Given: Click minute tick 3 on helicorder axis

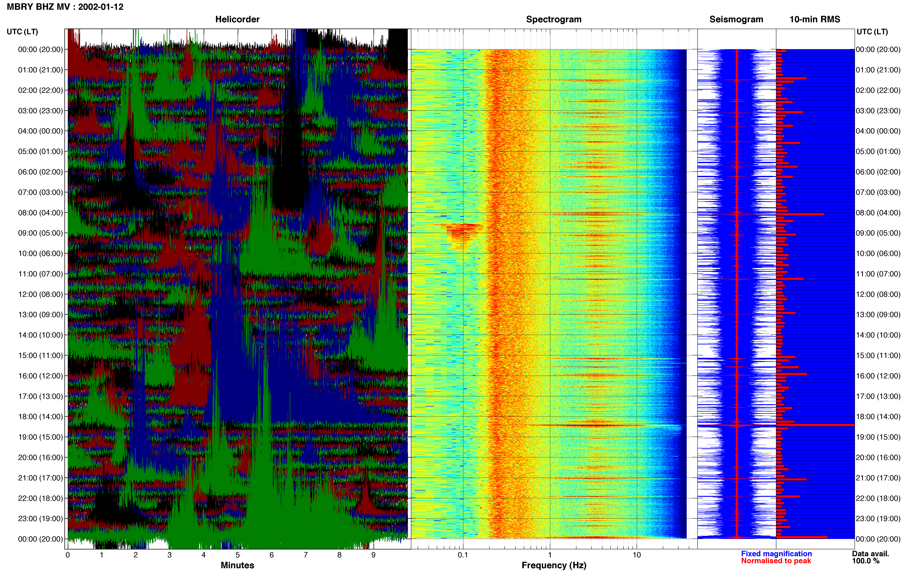Looking at the screenshot, I should tap(170, 555).
